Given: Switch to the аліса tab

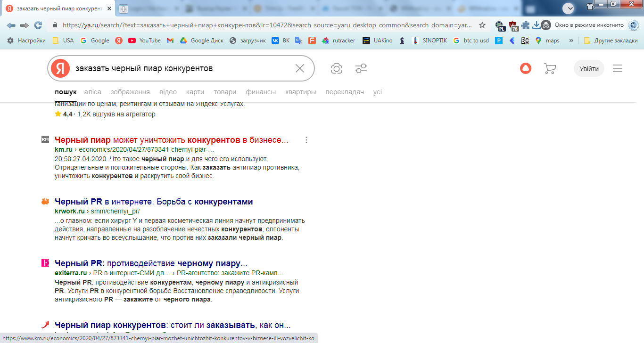Looking at the screenshot, I should (93, 92).
